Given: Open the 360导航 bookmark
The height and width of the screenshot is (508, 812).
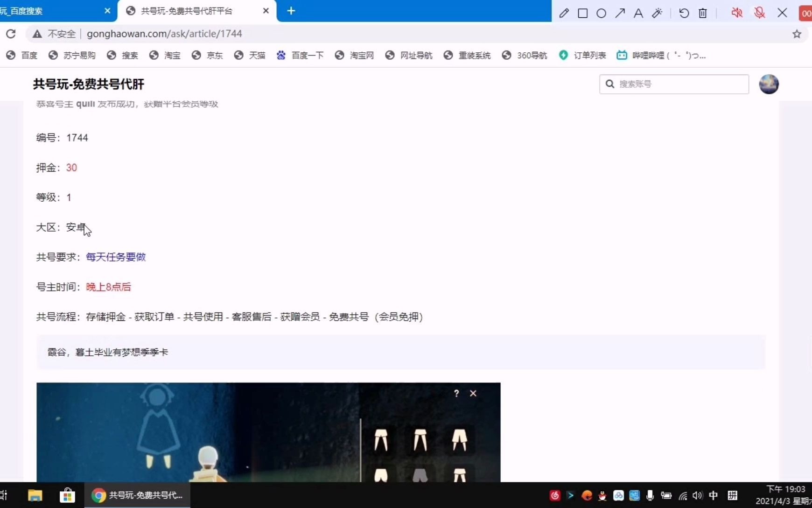Looking at the screenshot, I should 525,55.
